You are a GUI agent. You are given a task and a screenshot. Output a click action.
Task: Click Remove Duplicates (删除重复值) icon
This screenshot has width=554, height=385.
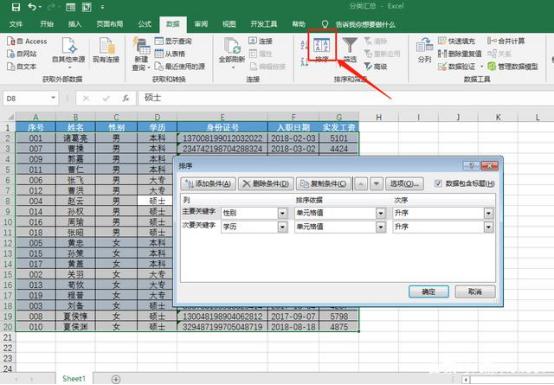tap(442, 54)
